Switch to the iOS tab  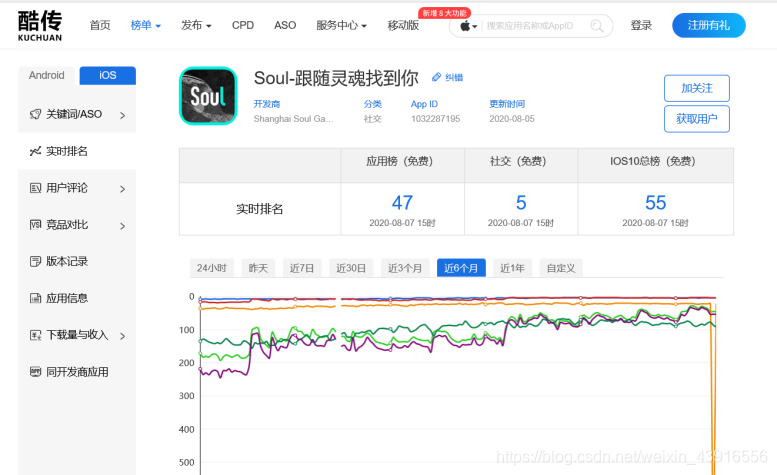click(x=108, y=75)
